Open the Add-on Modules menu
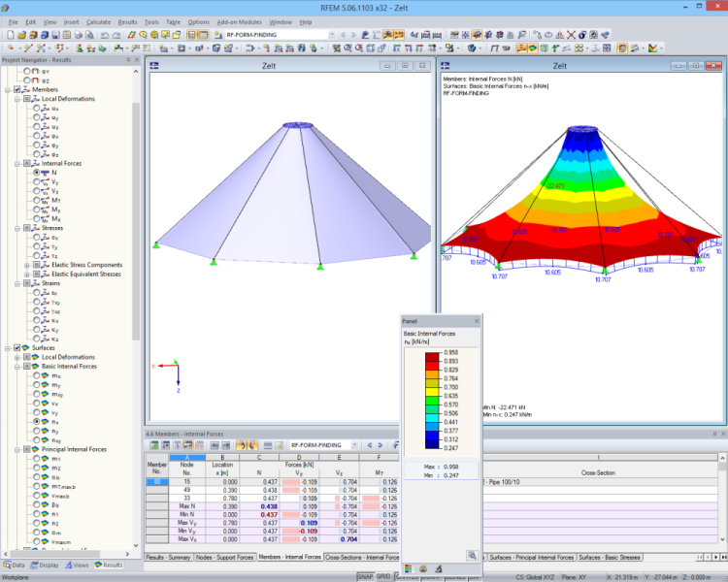 tap(240, 21)
